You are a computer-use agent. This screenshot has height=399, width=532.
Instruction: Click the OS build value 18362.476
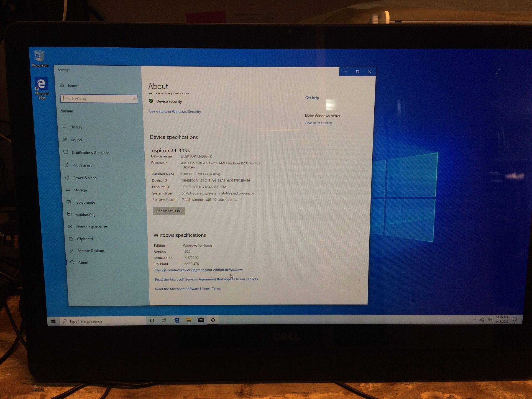coord(191,264)
